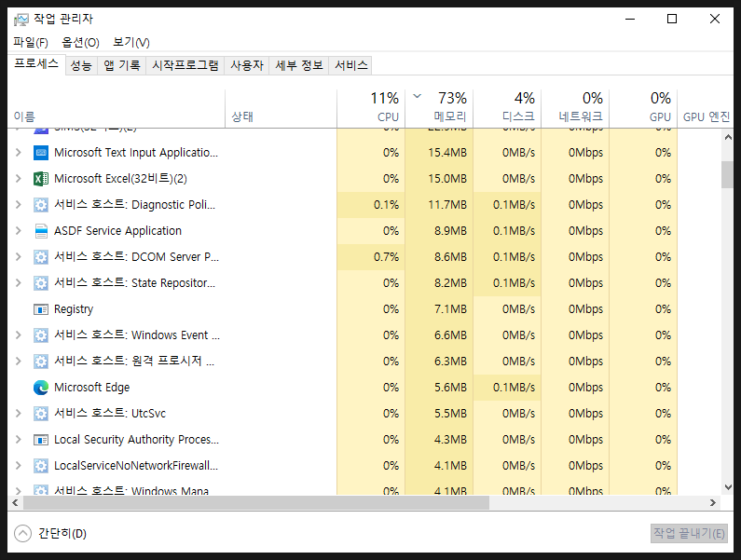This screenshot has width=741, height=560.
Task: Click the Microsoft Excel process icon
Action: 41,179
